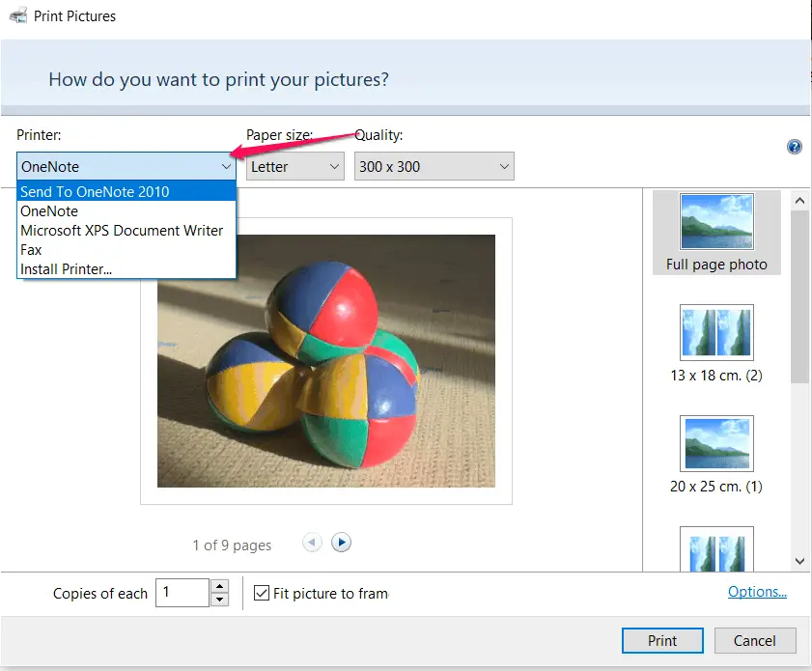Click the layout list scroll up arrow
Screen dimensions: 812x671
[799, 201]
